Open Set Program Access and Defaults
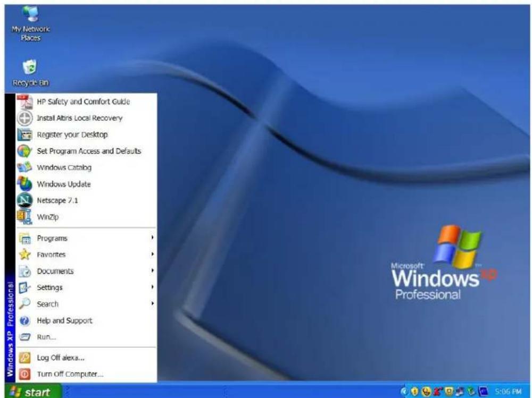The height and width of the screenshot is (398, 532). coord(86,151)
